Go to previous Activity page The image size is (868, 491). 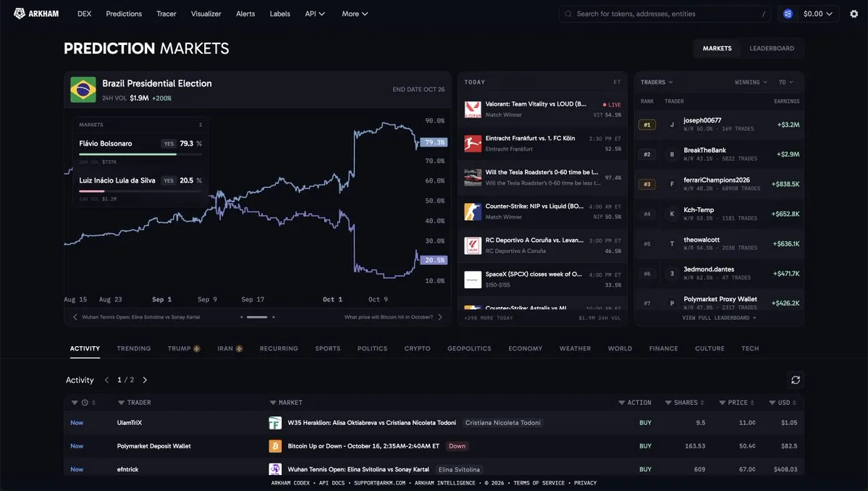pos(107,379)
